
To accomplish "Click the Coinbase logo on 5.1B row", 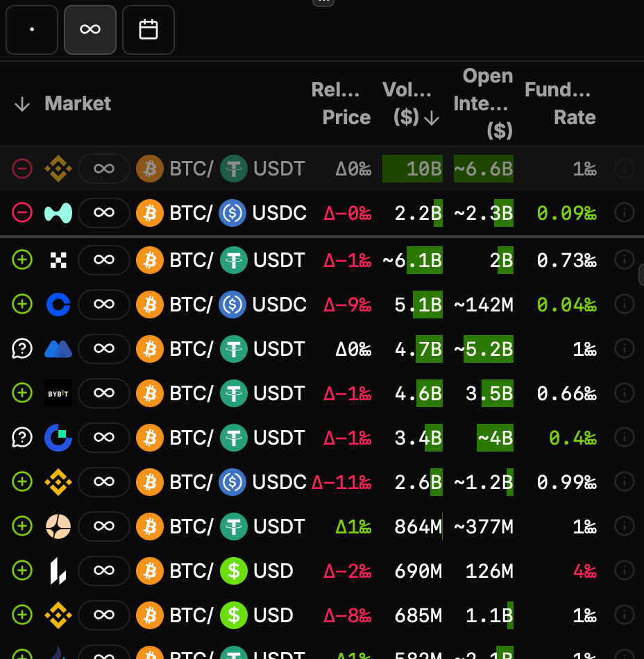I will [58, 305].
